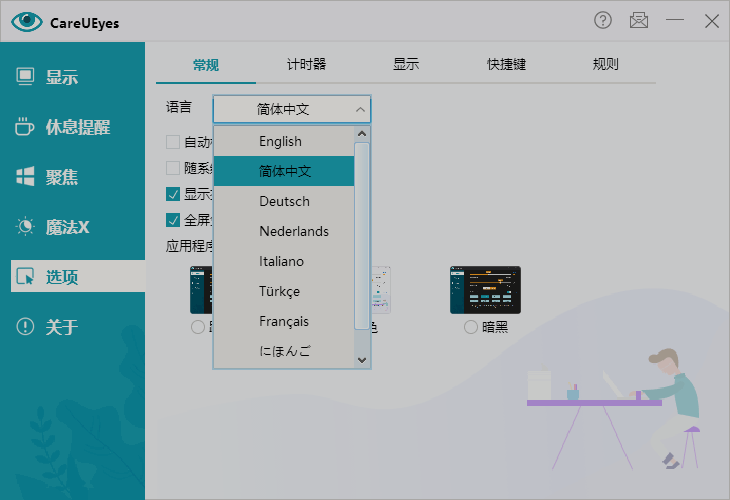Select the 选项 sidebar section
This screenshot has height=500, width=730.
pyautogui.click(x=78, y=277)
